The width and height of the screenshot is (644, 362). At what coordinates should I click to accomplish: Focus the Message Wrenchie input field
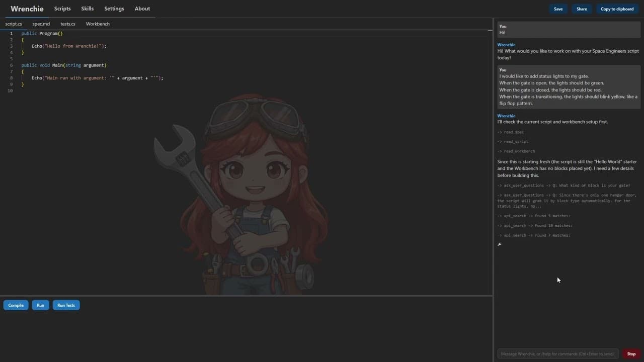[558, 353]
